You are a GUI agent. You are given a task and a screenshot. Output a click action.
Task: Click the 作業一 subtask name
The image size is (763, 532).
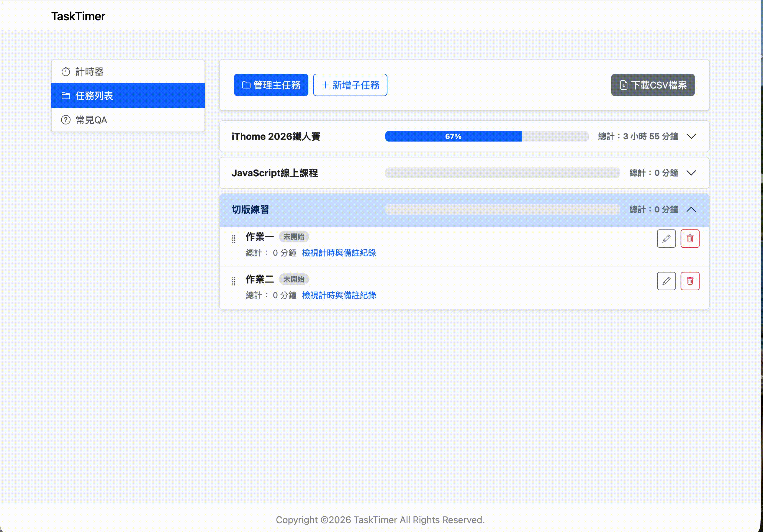point(260,237)
